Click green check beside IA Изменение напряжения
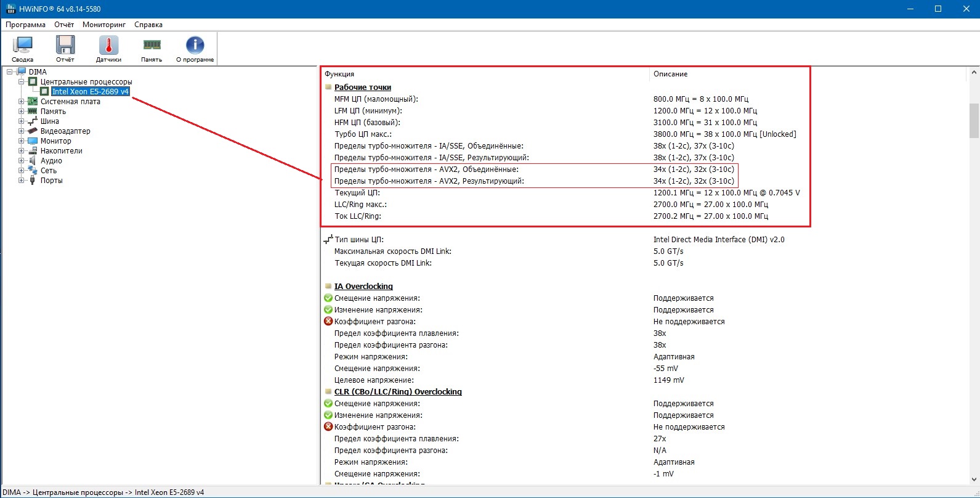The image size is (980, 498). [x=328, y=310]
